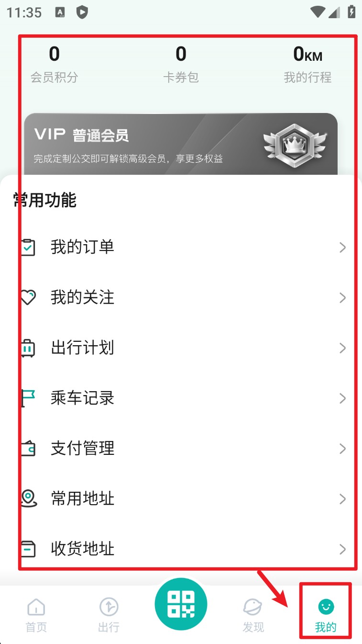Open the QR code scanner button
The width and height of the screenshot is (362, 644).
pos(181,604)
